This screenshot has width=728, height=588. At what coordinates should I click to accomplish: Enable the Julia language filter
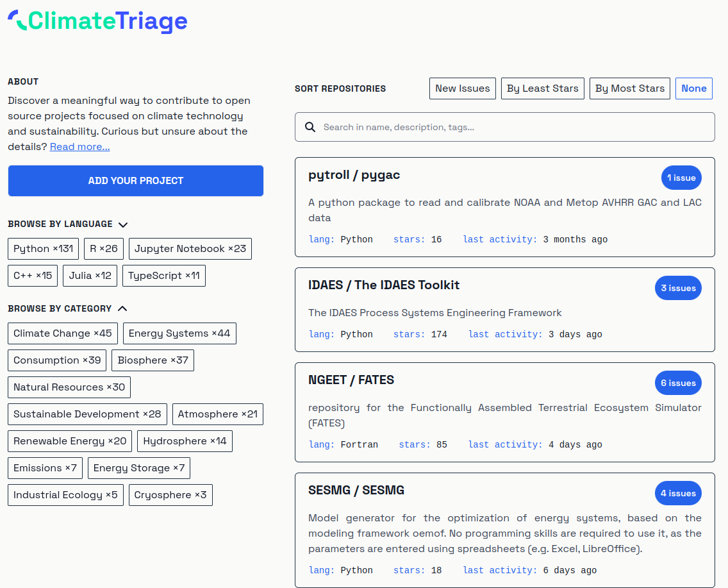(90, 275)
